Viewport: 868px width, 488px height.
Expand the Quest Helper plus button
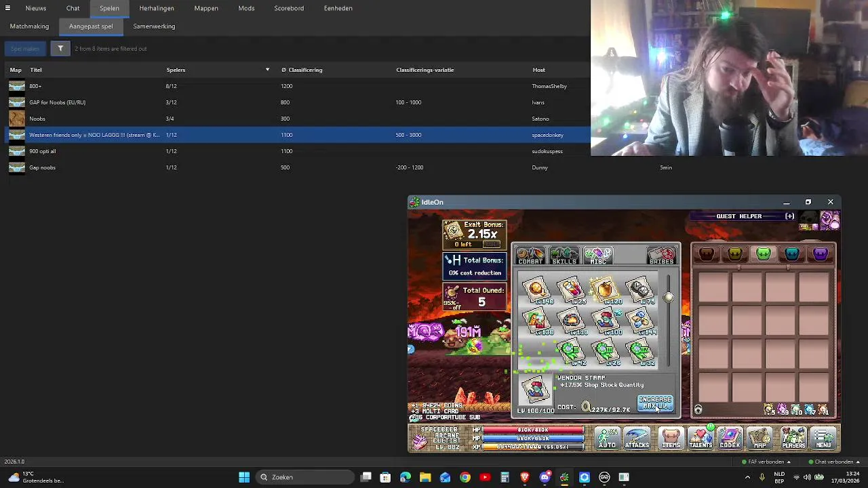tap(790, 216)
